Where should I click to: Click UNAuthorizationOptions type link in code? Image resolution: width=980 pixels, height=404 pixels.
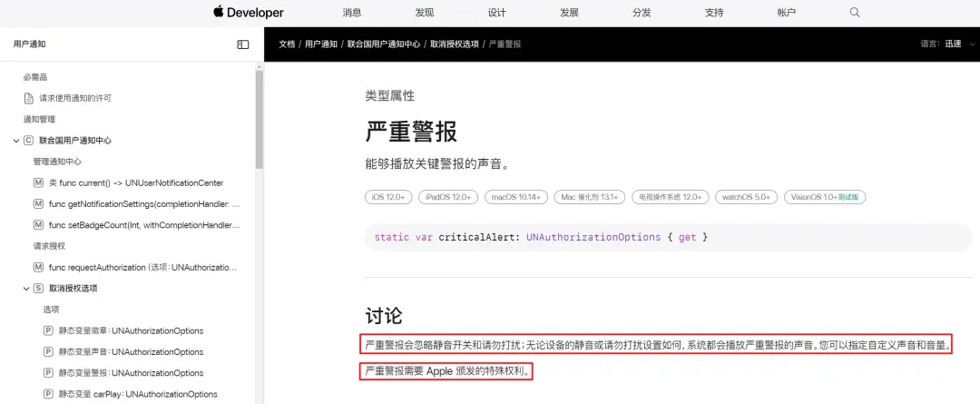click(593, 238)
